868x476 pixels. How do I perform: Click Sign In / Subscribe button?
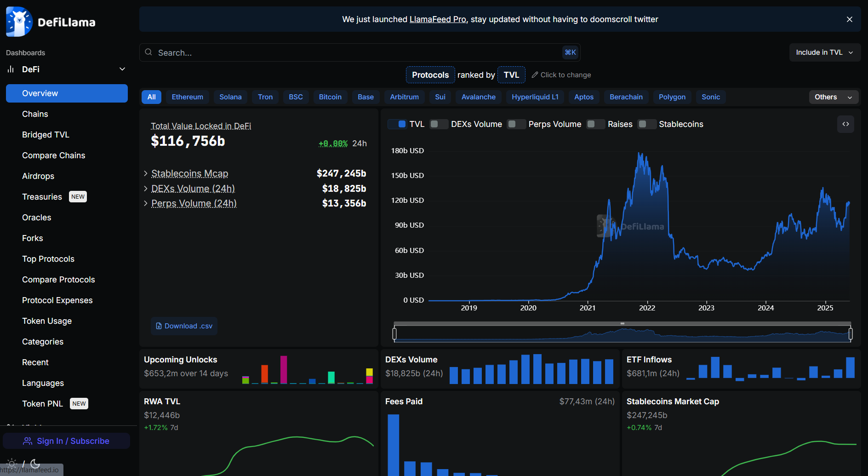coord(67,441)
